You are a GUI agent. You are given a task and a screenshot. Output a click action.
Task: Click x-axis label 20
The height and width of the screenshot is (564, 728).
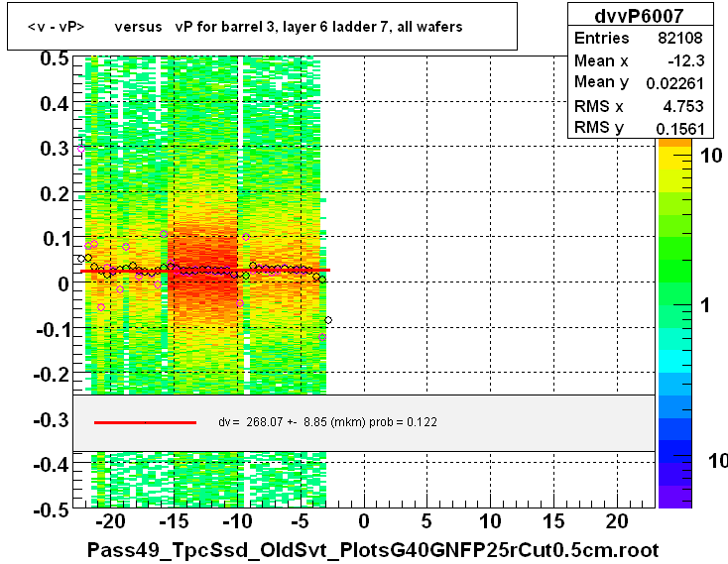(x=617, y=521)
